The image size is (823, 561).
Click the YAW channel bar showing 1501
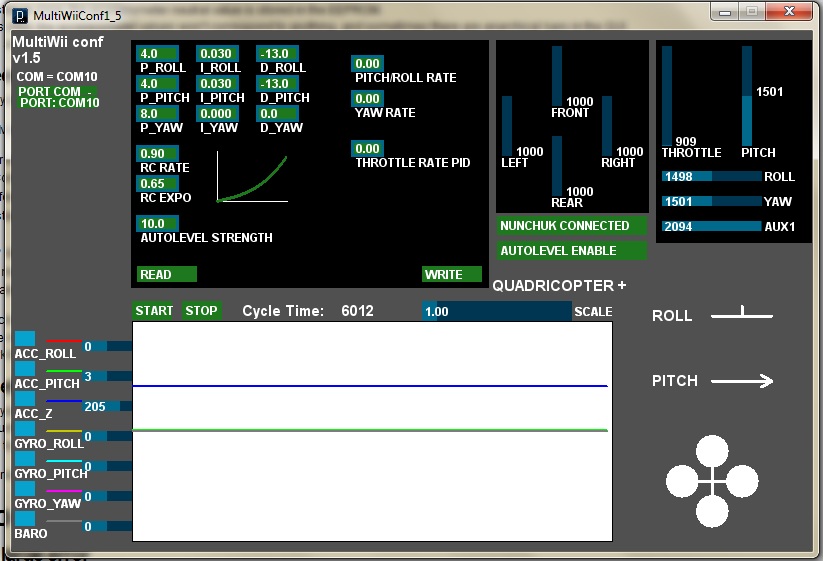coord(712,201)
